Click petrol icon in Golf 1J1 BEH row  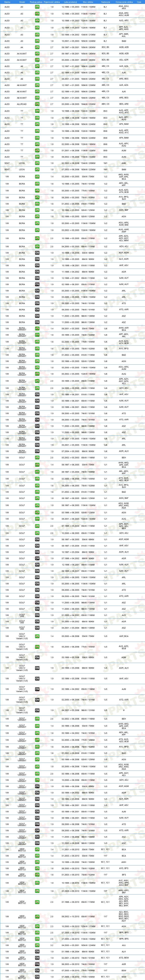[x=37, y=458]
